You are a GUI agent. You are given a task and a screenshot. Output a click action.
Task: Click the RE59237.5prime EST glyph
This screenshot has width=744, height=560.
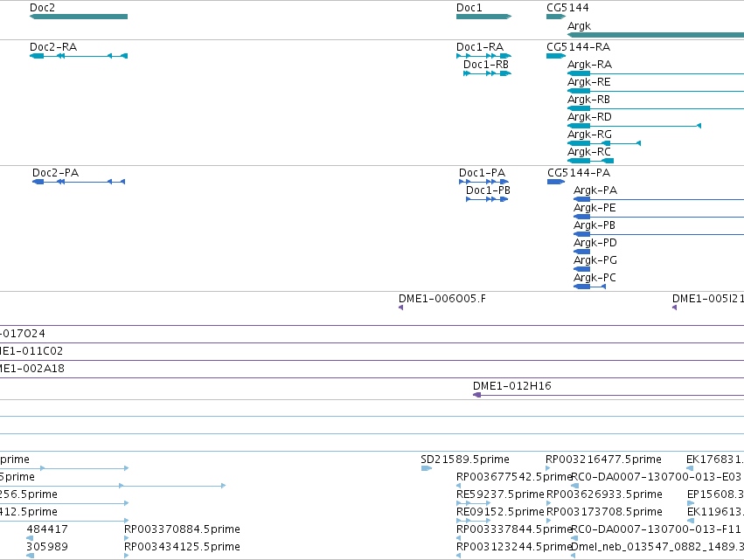click(474, 503)
